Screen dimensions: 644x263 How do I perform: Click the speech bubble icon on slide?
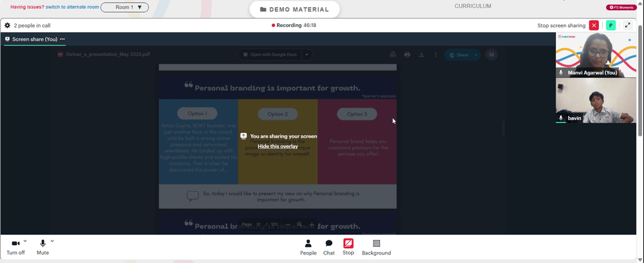(193, 195)
